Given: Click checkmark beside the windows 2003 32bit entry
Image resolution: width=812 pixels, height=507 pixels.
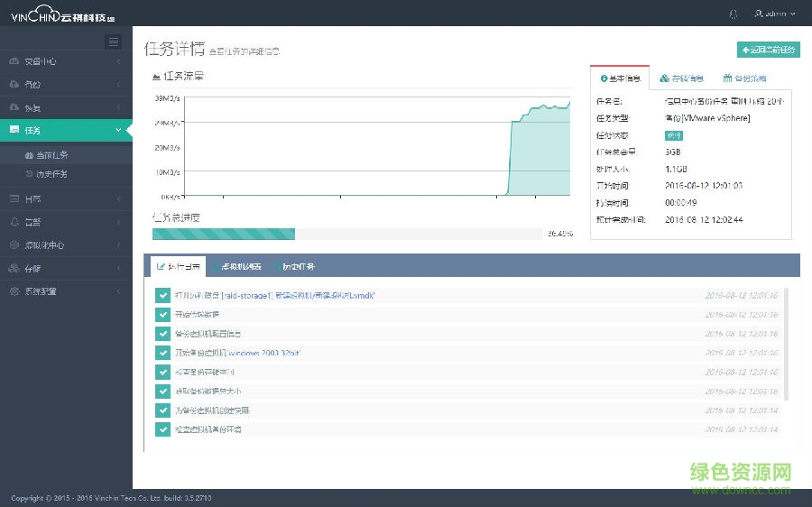Looking at the screenshot, I should point(162,353).
